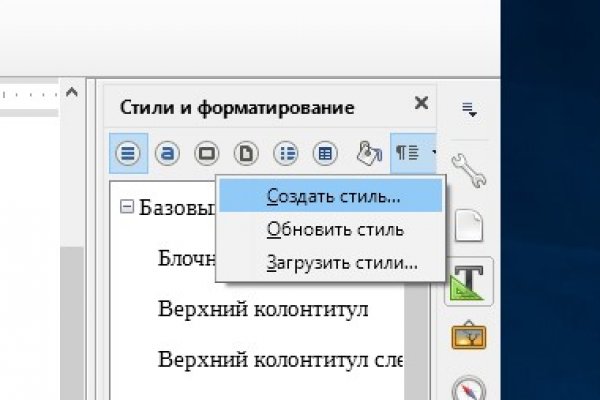
Task: Choose 'Загрузить стили...' menu entry
Action: (331, 263)
